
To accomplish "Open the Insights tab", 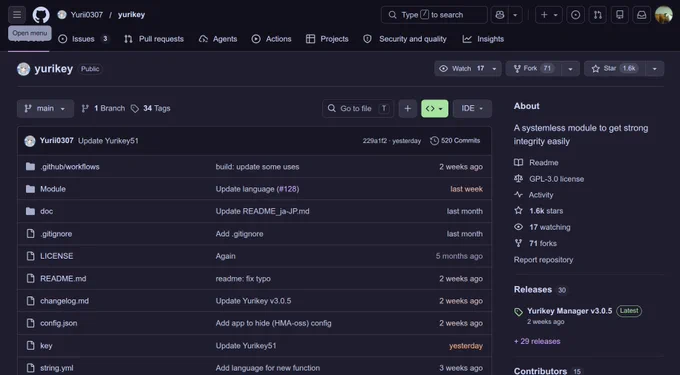I will pyautogui.click(x=483, y=39).
